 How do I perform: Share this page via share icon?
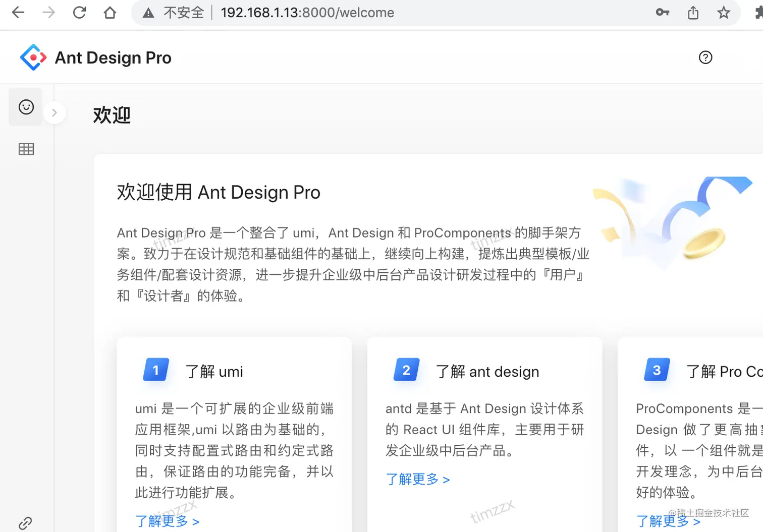pos(693,13)
